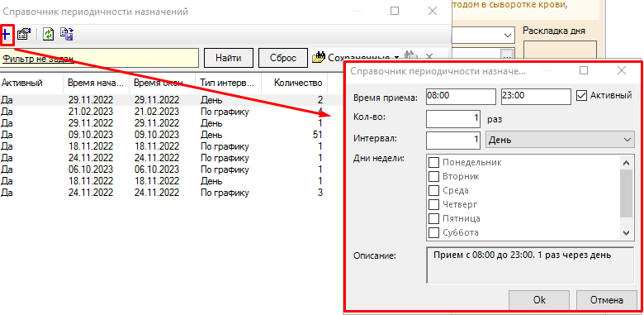Screen dimensions: 644x315
Task: Confirm with the Ok button
Action: (539, 300)
